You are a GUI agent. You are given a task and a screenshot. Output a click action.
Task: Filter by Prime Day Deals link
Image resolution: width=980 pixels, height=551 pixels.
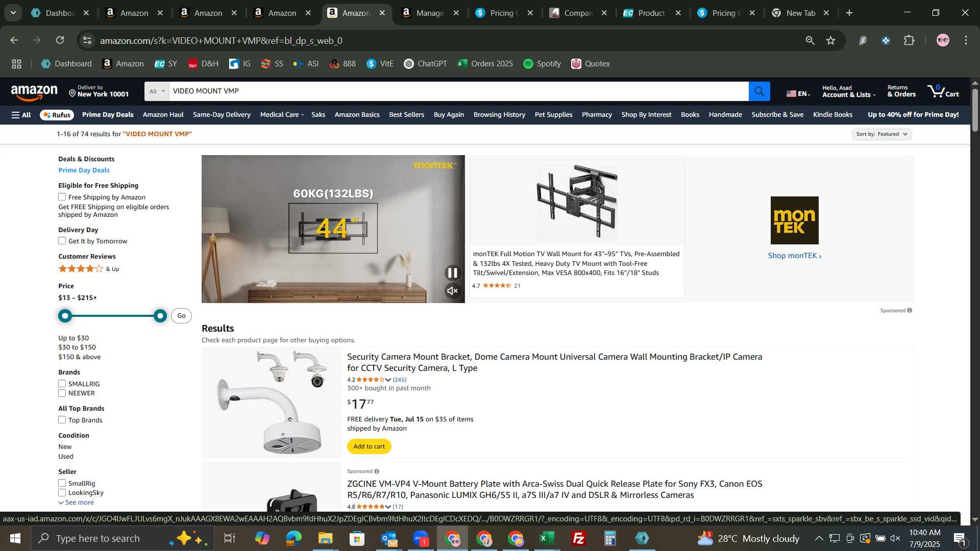84,170
